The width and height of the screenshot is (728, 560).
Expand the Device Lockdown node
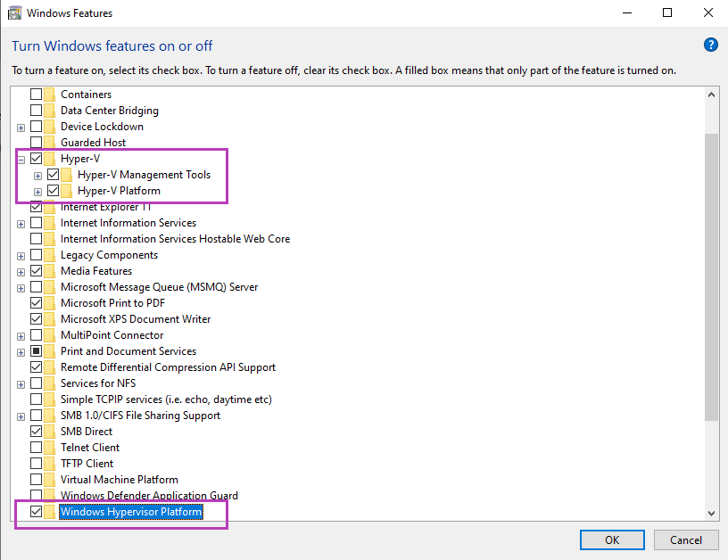tap(21, 128)
